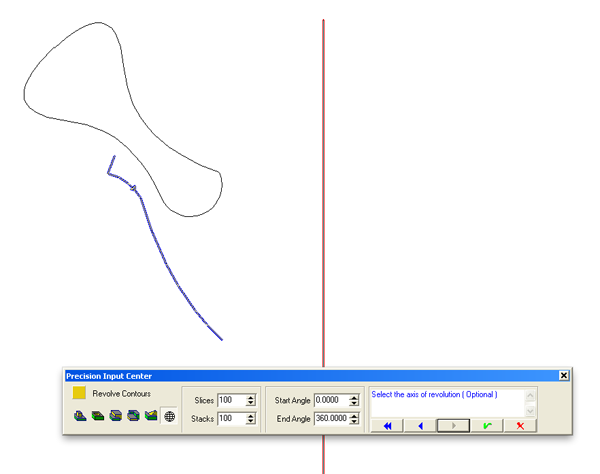The image size is (600, 474).
Task: Click inside the Slices value field
Action: pyautogui.click(x=232, y=400)
